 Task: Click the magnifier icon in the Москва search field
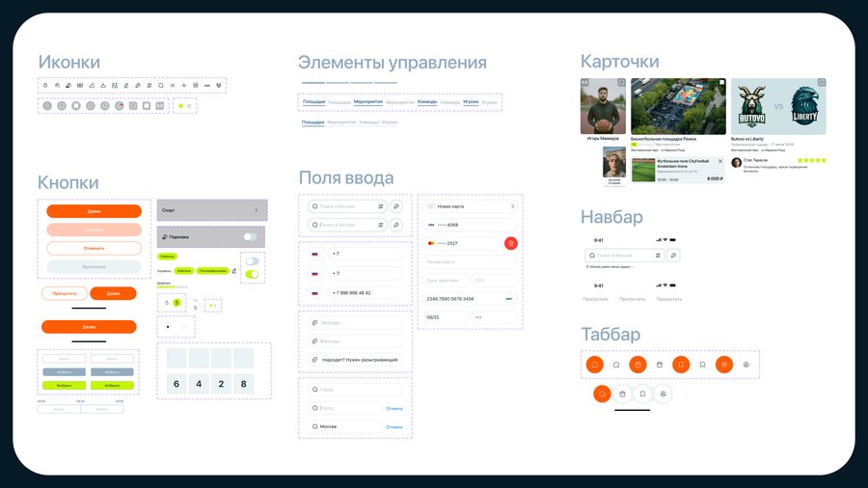pyautogui.click(x=315, y=426)
